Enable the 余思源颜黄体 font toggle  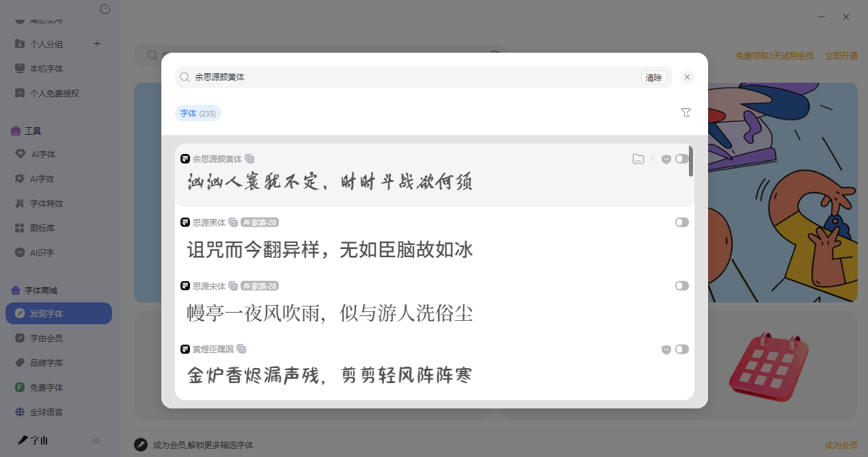(x=681, y=159)
